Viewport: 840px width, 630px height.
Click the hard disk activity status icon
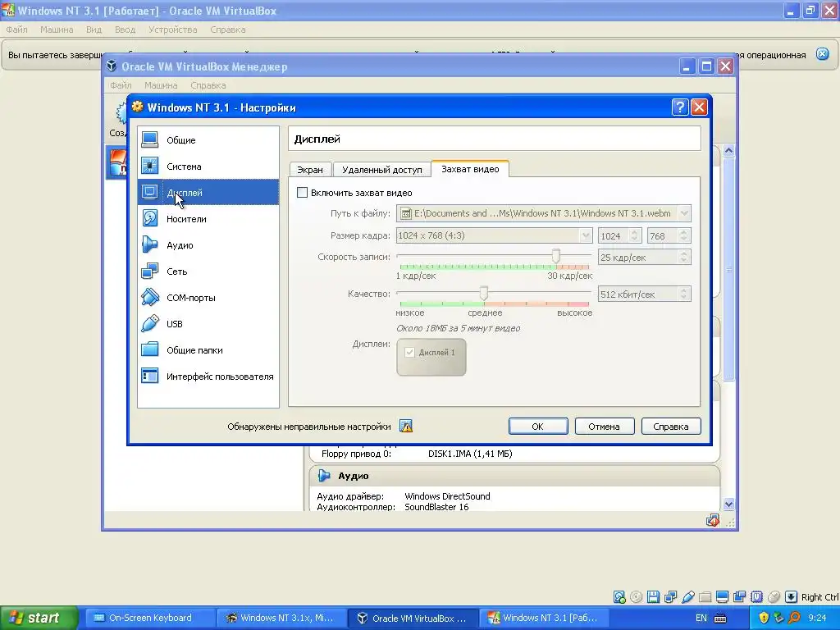click(x=619, y=597)
